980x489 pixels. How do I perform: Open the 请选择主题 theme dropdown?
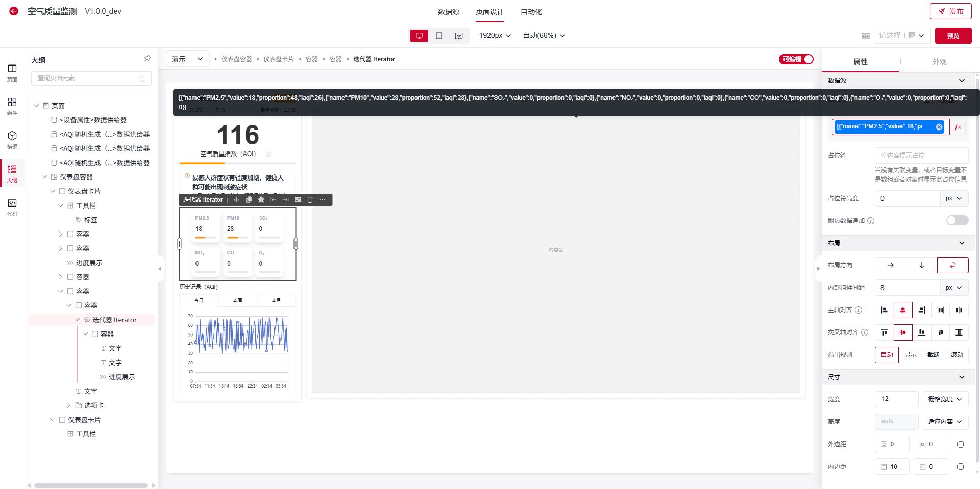[901, 36]
